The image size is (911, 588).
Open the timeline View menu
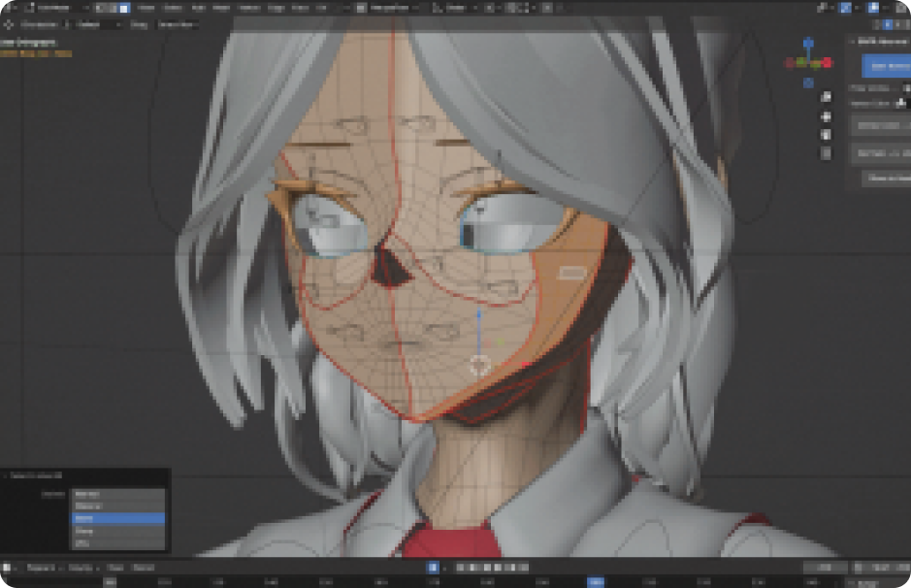point(115,568)
